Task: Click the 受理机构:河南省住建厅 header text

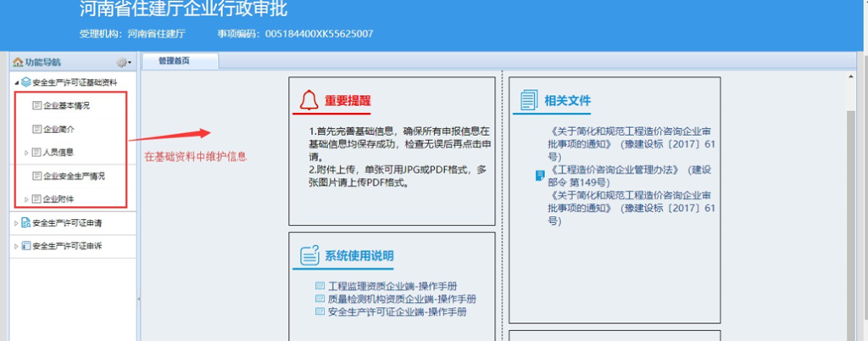Action: point(132,34)
